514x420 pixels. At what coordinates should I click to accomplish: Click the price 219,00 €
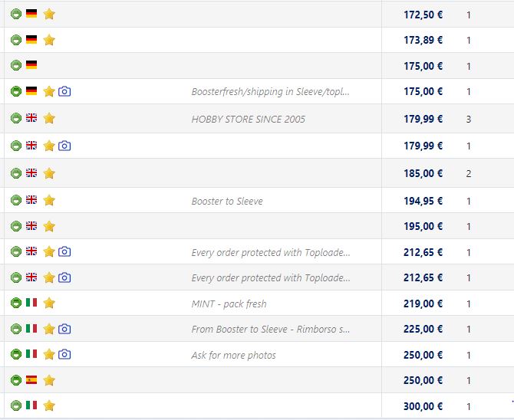(423, 304)
